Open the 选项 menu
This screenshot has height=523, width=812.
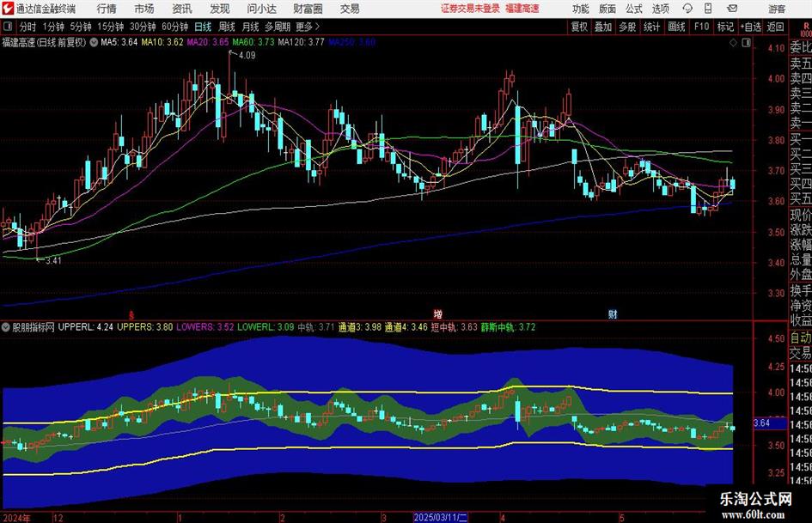(660, 9)
